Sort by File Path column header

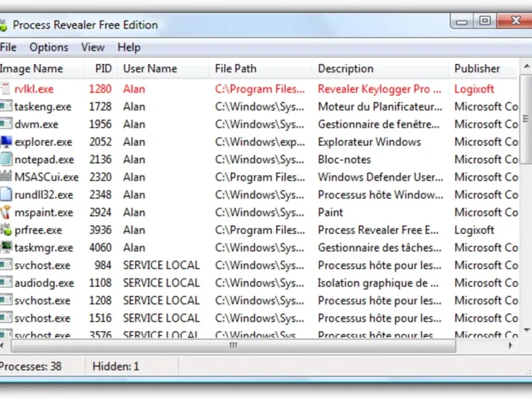(260, 68)
